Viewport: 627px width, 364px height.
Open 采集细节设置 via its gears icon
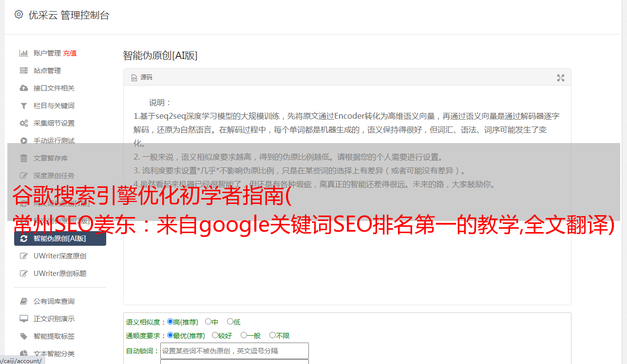point(23,123)
